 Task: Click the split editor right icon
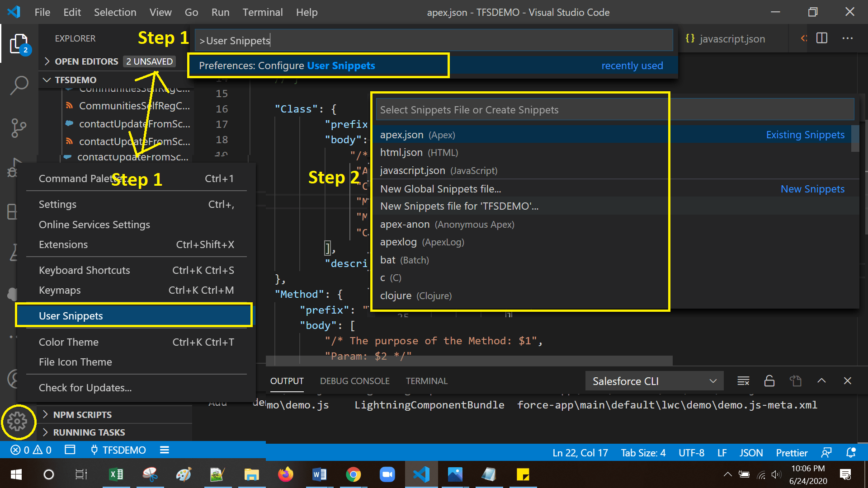pyautogui.click(x=821, y=38)
